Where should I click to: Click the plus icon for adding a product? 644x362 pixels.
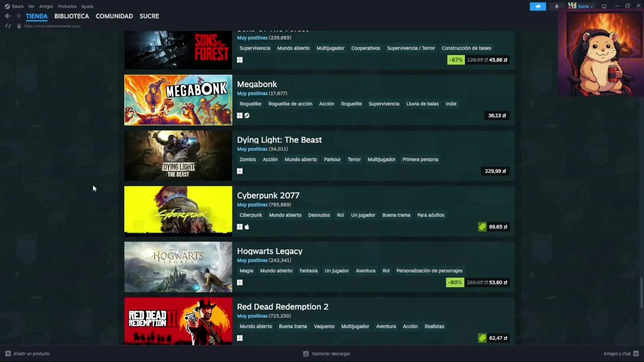click(8, 353)
